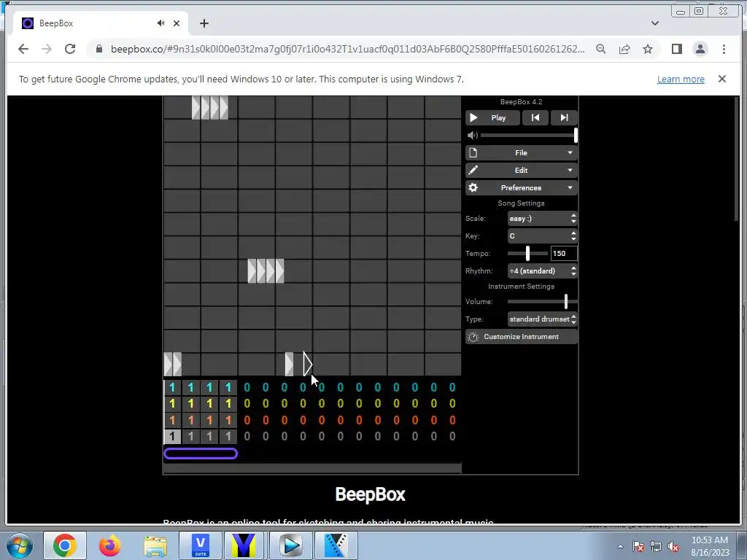747x560 pixels.
Task: Click the pencil icon on the Edit button
Action: [x=473, y=171]
